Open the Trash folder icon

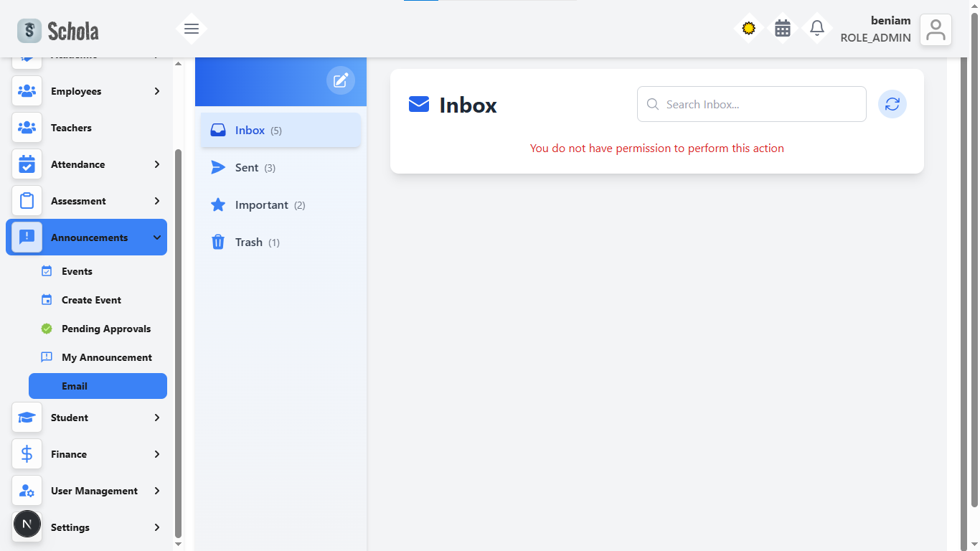tap(218, 242)
